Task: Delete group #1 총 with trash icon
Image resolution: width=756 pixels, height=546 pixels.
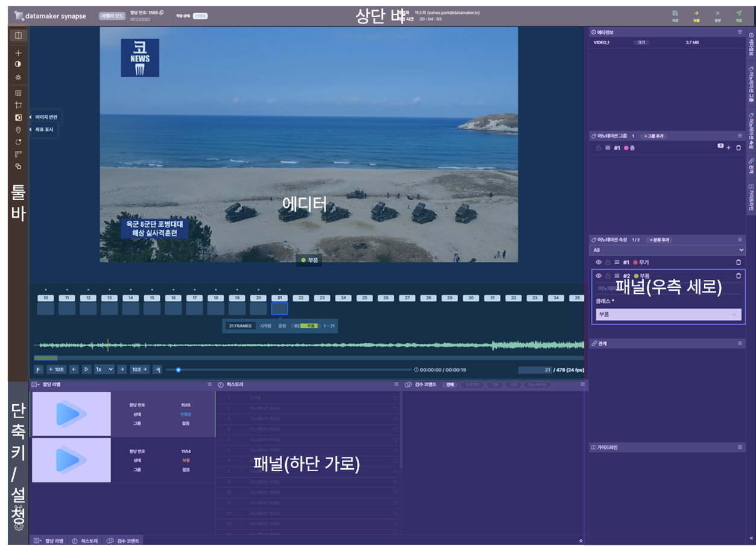Action: (x=739, y=148)
